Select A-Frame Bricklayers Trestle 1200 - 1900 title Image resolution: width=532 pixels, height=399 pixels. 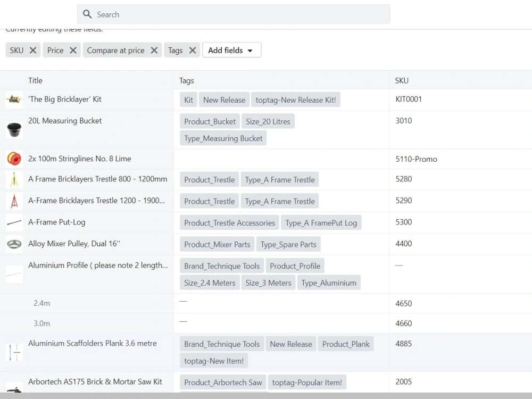click(x=96, y=201)
